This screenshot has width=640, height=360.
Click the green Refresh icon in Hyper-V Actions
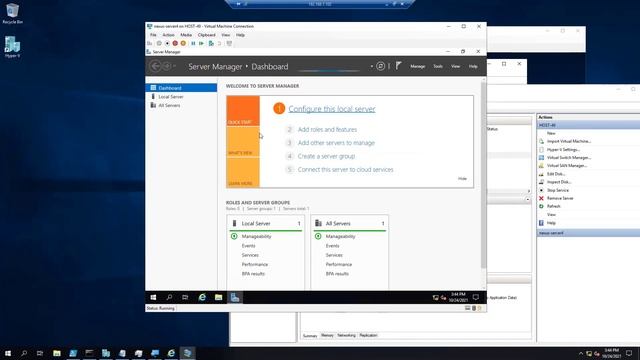(541, 207)
